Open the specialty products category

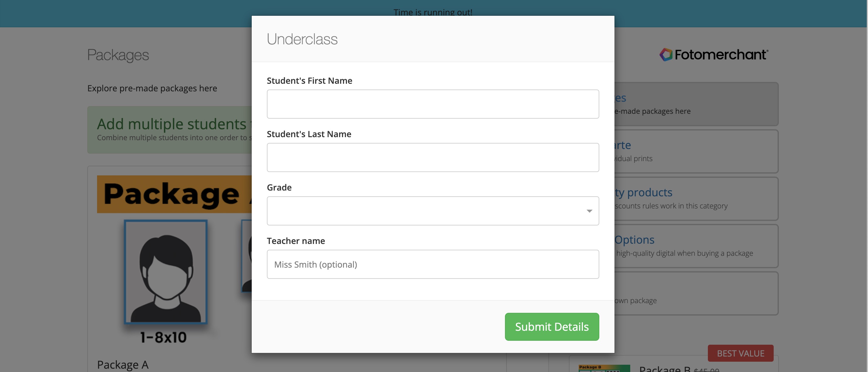696,199
